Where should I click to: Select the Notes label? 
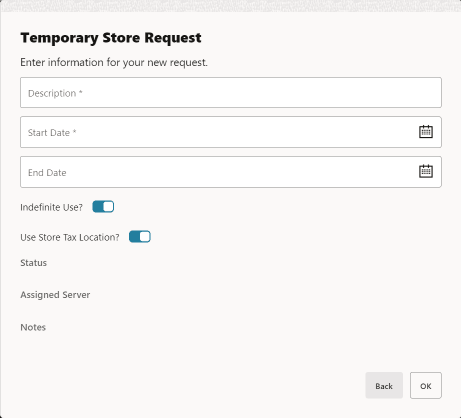(x=33, y=327)
